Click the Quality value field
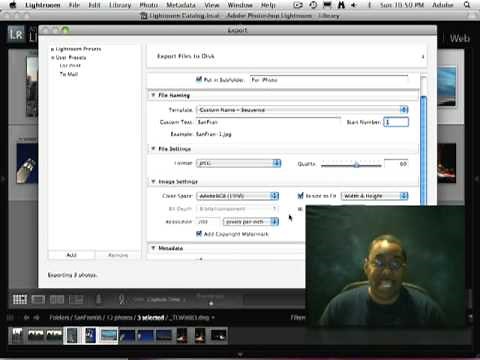This screenshot has width=480, height=360. pos(396,164)
